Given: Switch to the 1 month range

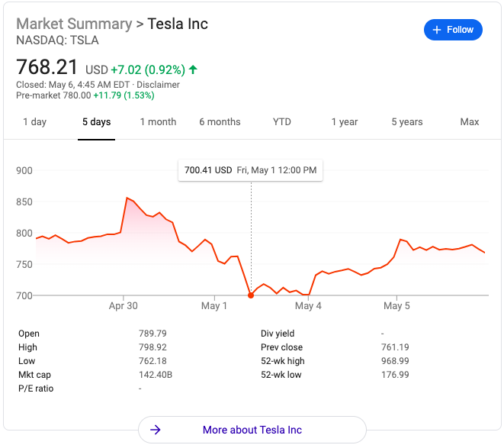Looking at the screenshot, I should [158, 122].
